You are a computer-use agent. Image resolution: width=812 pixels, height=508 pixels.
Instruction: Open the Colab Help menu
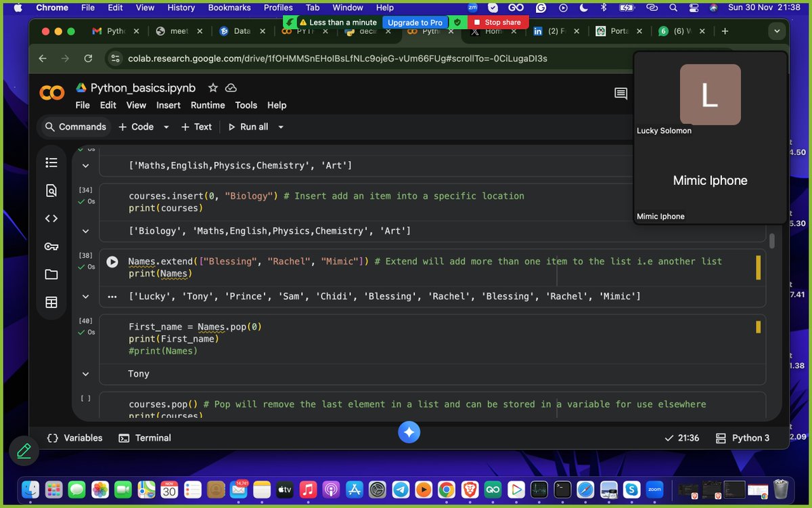pos(277,105)
